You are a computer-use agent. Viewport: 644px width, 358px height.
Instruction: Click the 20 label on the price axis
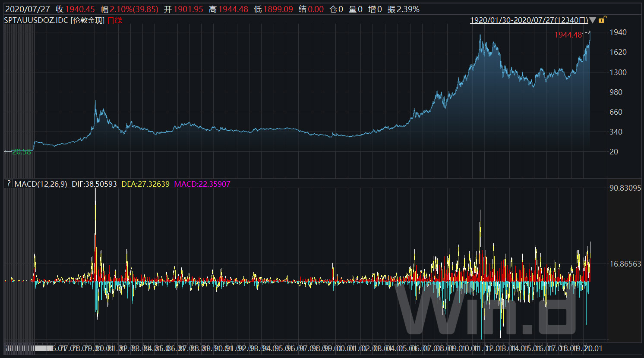point(614,151)
